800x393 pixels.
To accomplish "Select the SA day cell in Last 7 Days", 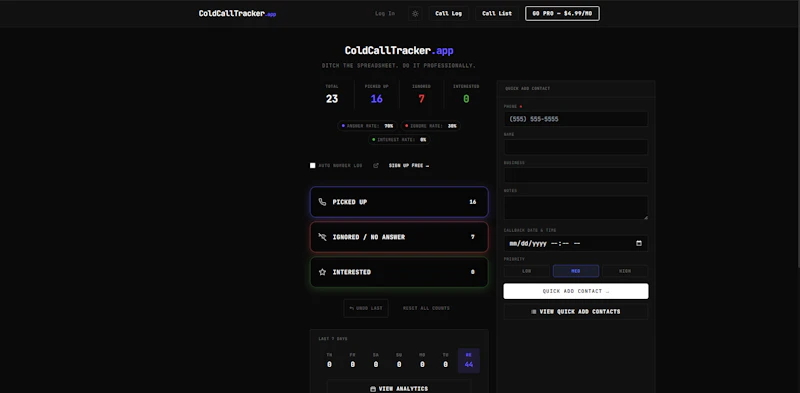I will coord(376,360).
